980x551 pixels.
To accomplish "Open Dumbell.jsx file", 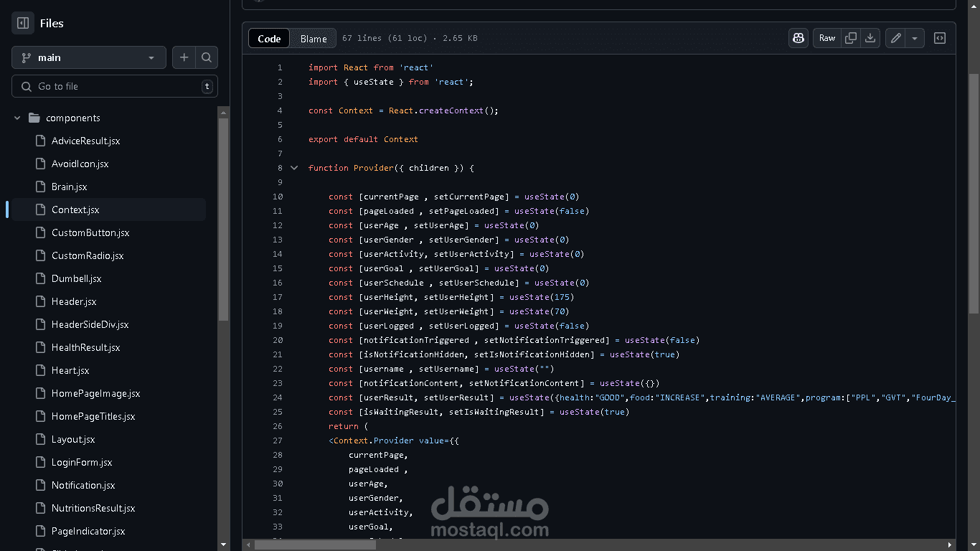I will [76, 278].
